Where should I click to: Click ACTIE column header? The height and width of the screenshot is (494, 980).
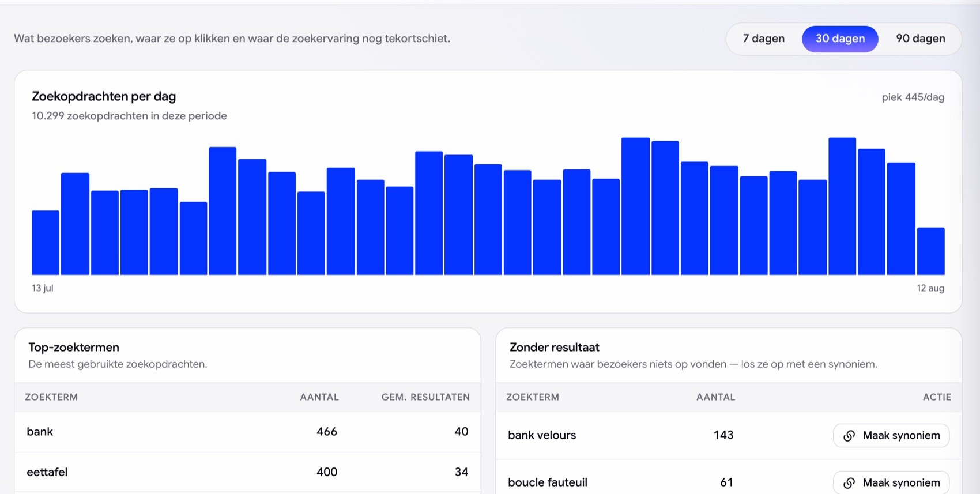pos(937,397)
